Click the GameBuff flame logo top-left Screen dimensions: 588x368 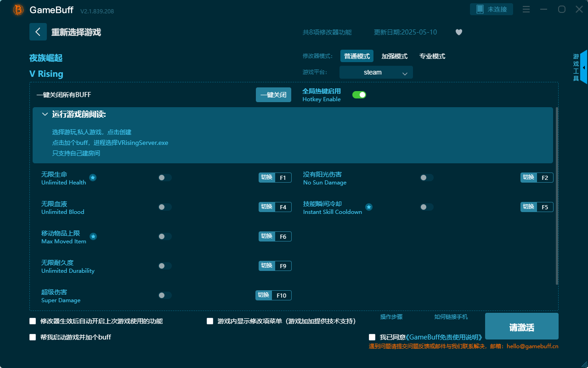(17, 9)
